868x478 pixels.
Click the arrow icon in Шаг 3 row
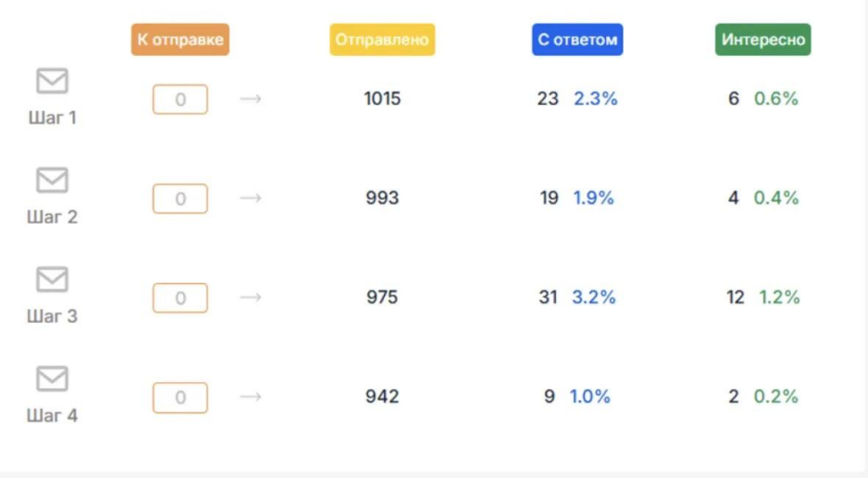coord(250,297)
